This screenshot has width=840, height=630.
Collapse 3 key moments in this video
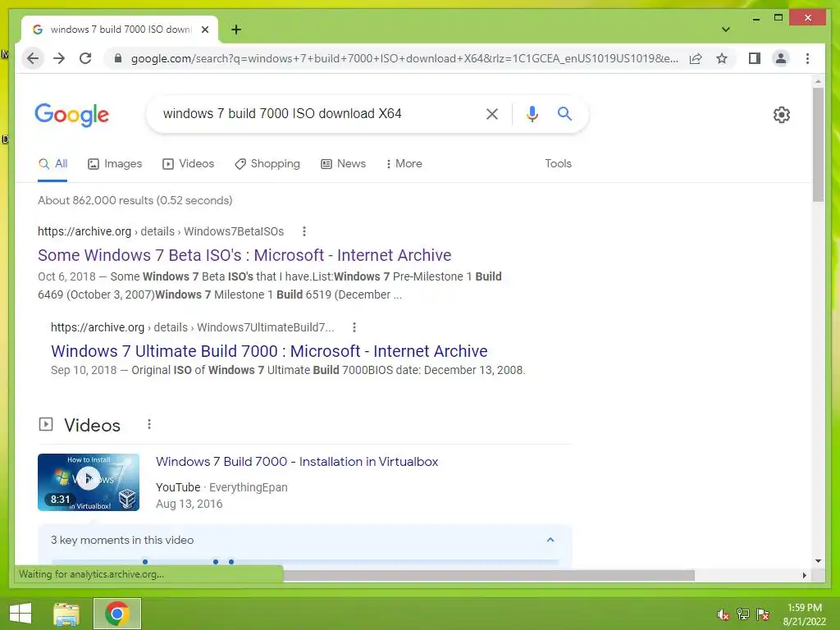click(x=550, y=540)
